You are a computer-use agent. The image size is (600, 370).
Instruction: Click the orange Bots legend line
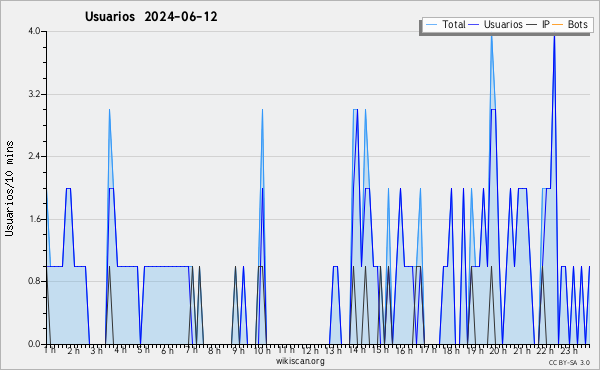pos(558,25)
